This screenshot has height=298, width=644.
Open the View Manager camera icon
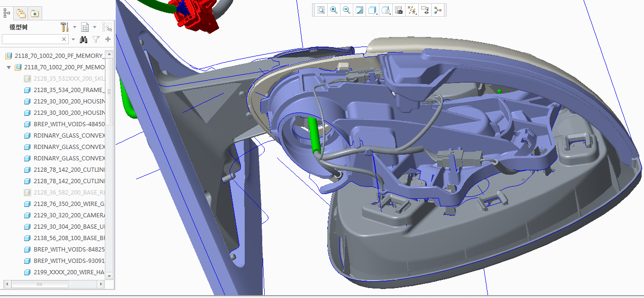click(x=399, y=10)
